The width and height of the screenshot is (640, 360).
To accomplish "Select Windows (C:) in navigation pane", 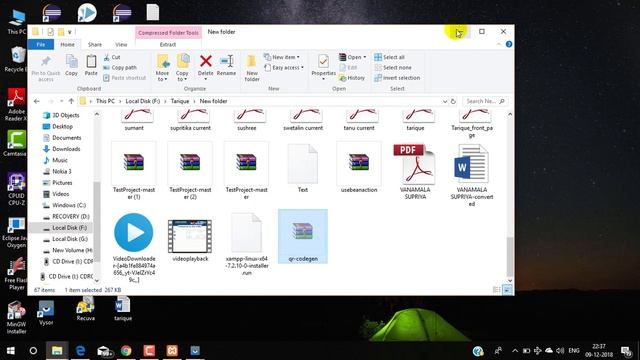I will tap(69, 205).
